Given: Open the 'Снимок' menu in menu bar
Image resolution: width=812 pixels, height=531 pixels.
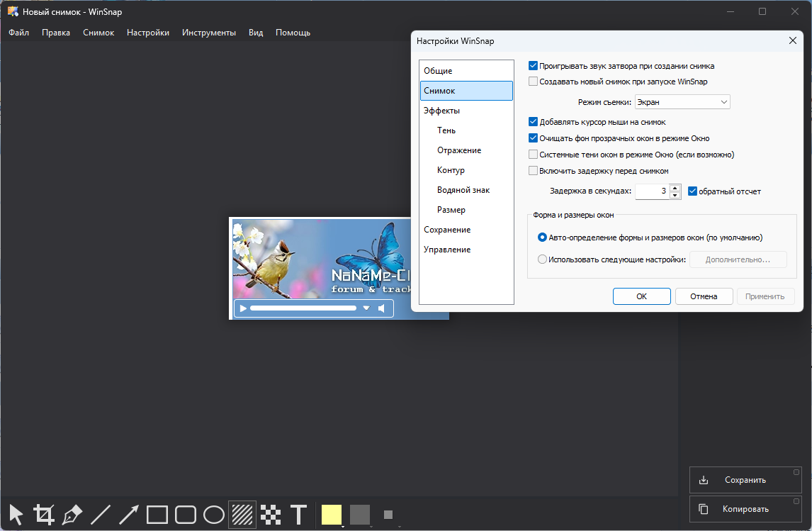Looking at the screenshot, I should [x=98, y=33].
